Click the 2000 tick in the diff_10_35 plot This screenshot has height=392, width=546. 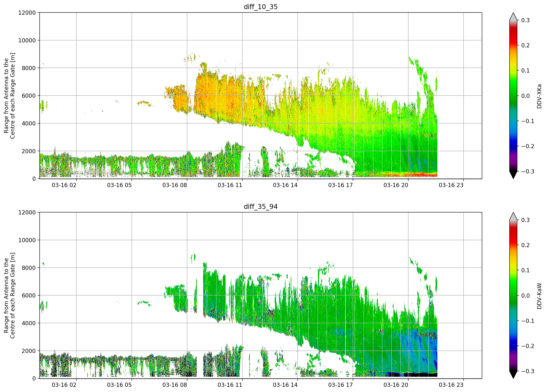coord(29,151)
